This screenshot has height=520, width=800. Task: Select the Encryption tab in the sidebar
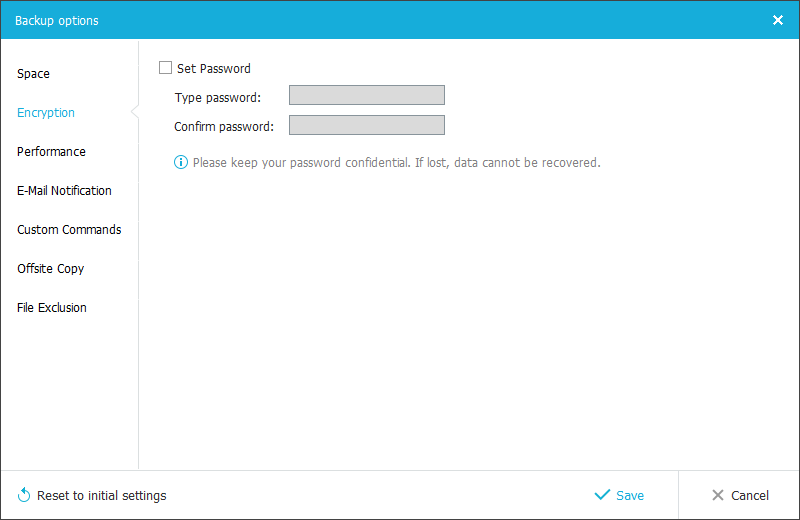coord(46,113)
